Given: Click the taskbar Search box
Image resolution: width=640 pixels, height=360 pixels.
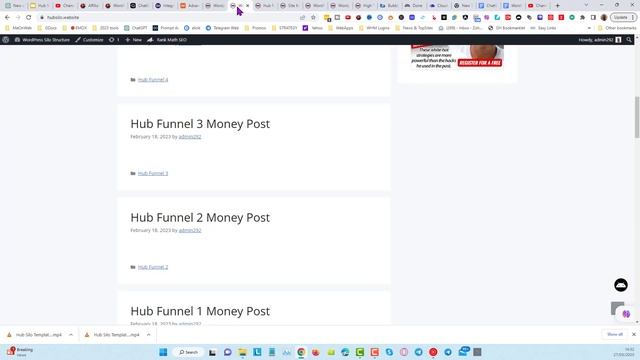Looking at the screenshot, I should pos(188,352).
